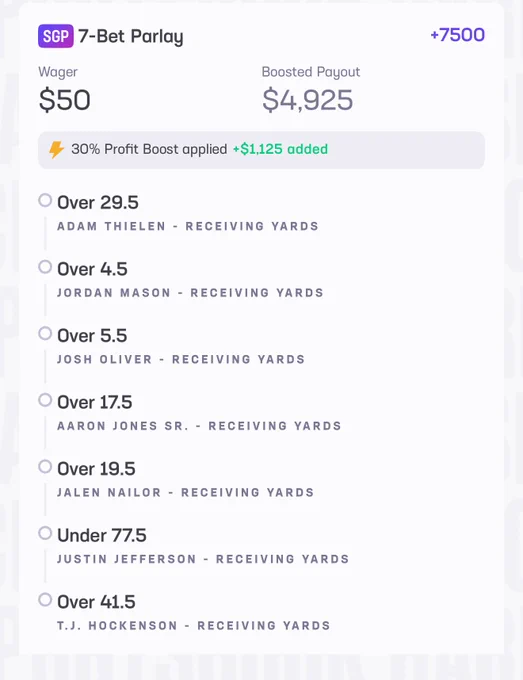The width and height of the screenshot is (523, 680).
Task: Select the Josh Oliver leg status circle
Action: click(x=45, y=333)
